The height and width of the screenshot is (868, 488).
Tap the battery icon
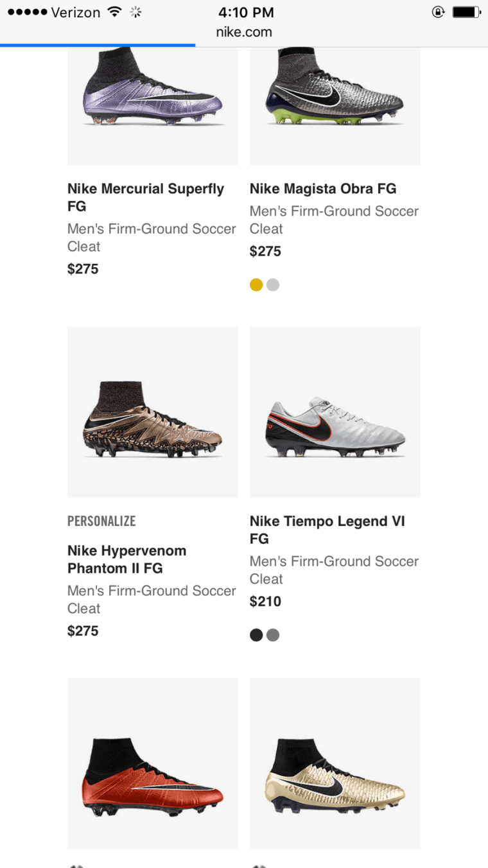tap(466, 12)
